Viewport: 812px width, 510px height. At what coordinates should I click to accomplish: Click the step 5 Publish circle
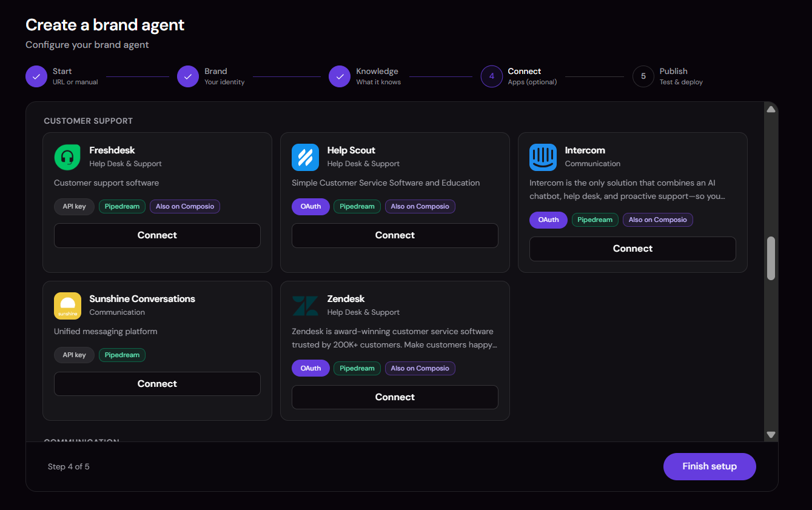pos(643,77)
